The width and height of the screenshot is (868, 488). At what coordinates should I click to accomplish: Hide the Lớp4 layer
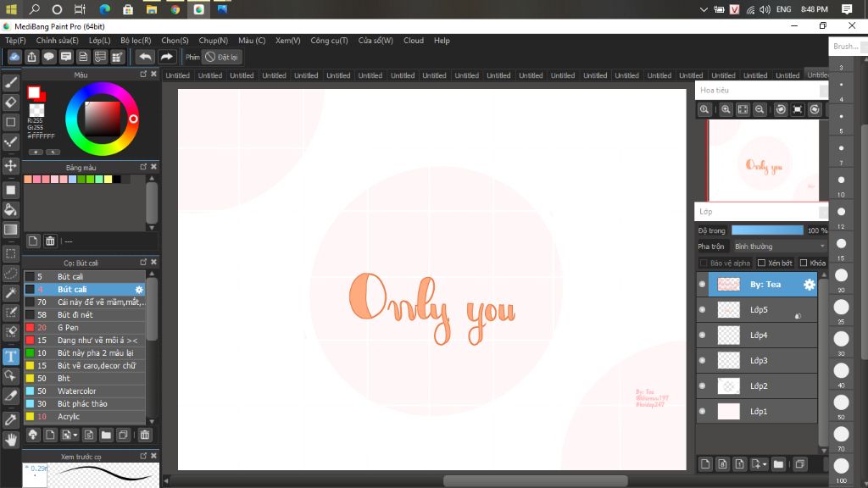(x=703, y=335)
